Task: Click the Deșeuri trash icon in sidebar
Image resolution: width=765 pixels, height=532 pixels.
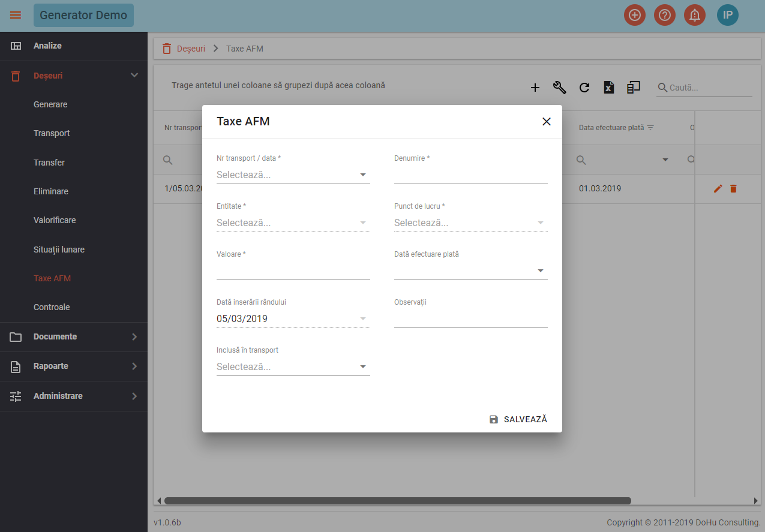Action: point(16,76)
